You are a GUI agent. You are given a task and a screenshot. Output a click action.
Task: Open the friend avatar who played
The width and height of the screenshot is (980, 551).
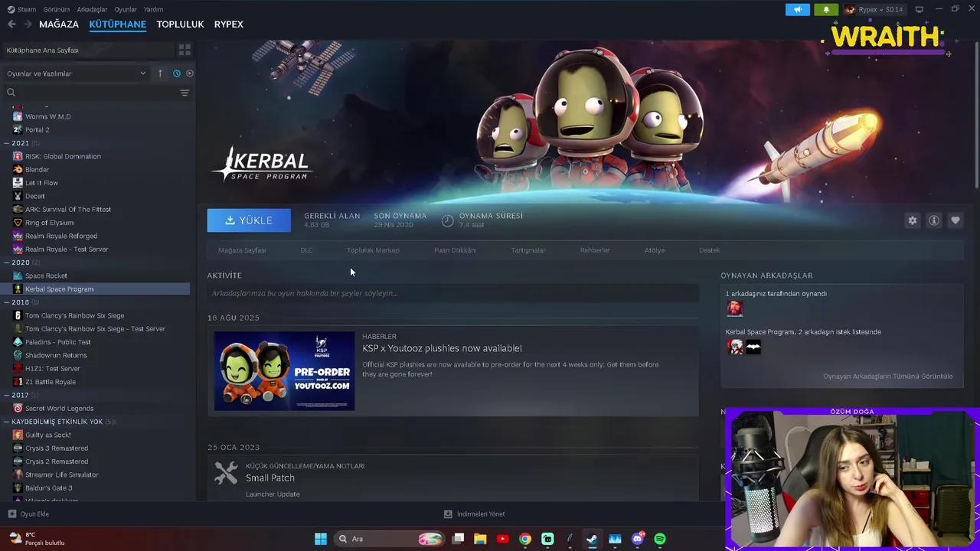point(734,308)
